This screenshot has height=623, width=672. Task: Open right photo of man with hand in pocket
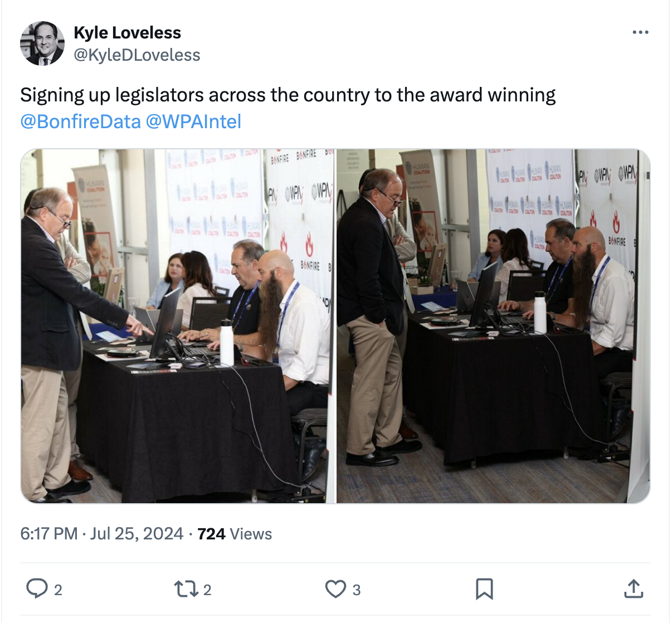click(493, 326)
